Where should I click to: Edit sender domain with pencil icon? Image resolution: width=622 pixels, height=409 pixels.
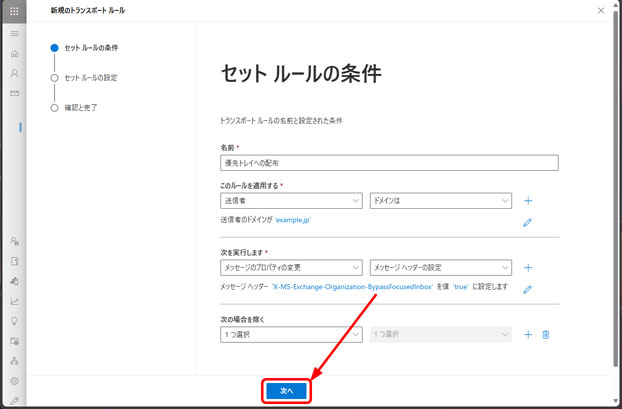(527, 223)
